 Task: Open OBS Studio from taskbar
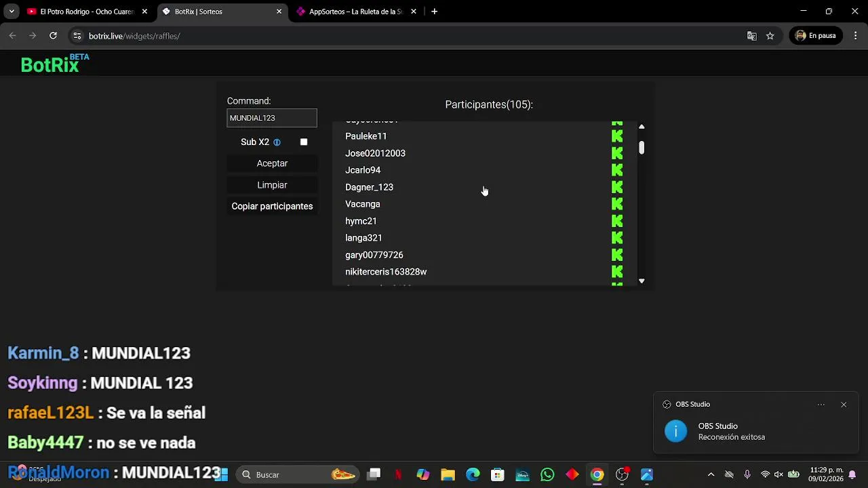622,474
